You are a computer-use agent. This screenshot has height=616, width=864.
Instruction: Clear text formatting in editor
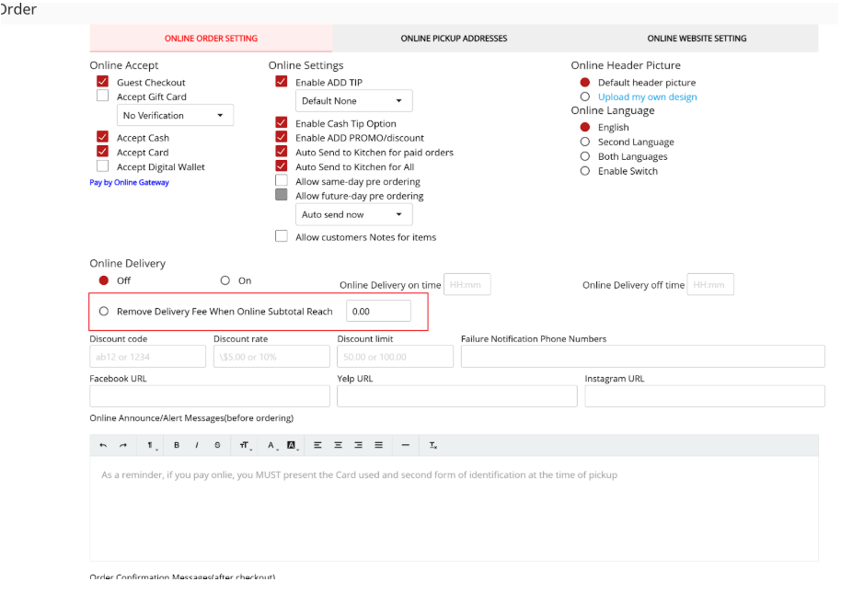(433, 445)
